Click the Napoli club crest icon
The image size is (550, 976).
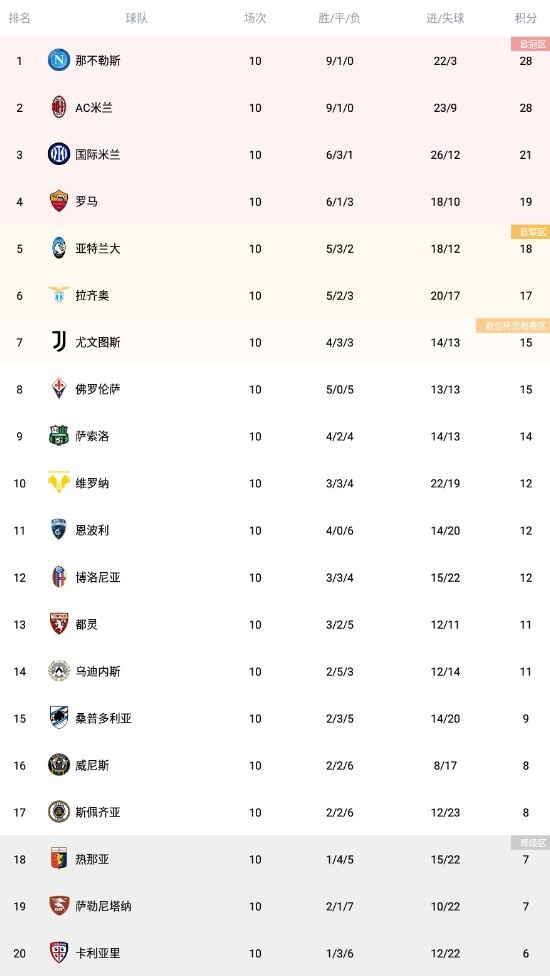click(x=59, y=60)
